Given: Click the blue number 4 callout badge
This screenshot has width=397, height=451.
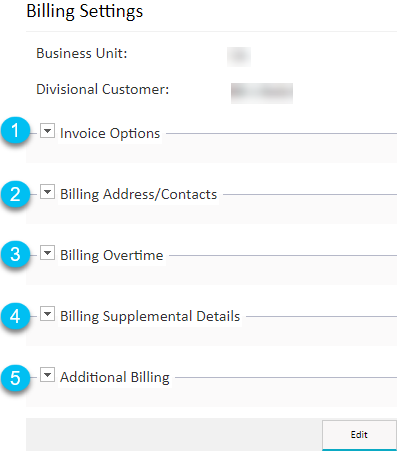Looking at the screenshot, I should (x=15, y=316).
